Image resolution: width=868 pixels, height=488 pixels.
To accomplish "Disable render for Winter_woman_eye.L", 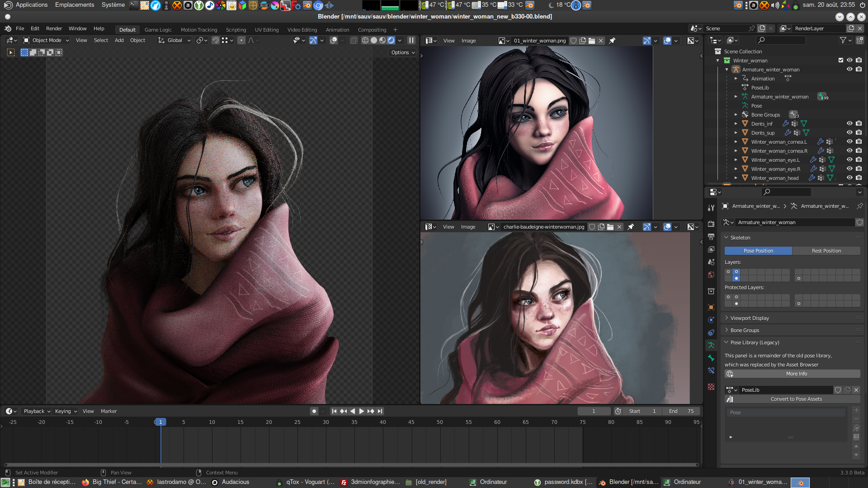I will pyautogui.click(x=859, y=160).
